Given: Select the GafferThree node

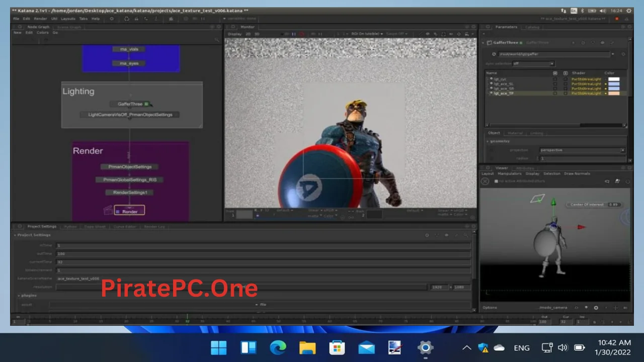Looking at the screenshot, I should click(x=130, y=104).
